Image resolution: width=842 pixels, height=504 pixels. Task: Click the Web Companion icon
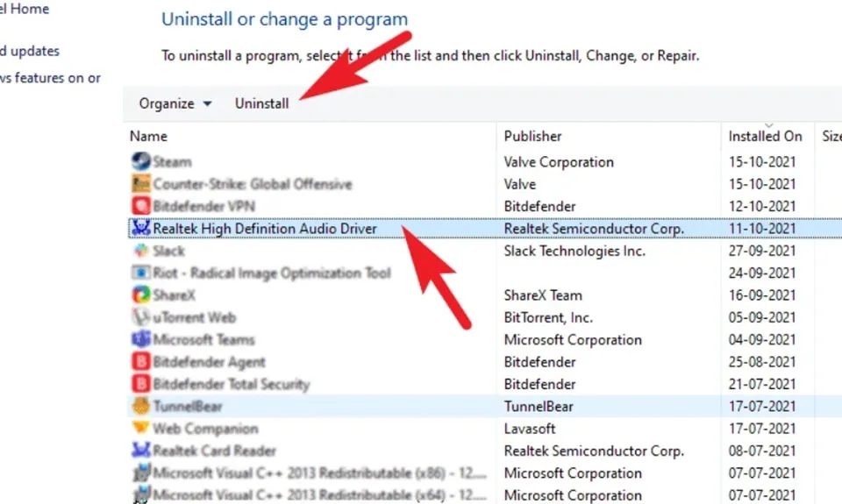[140, 429]
